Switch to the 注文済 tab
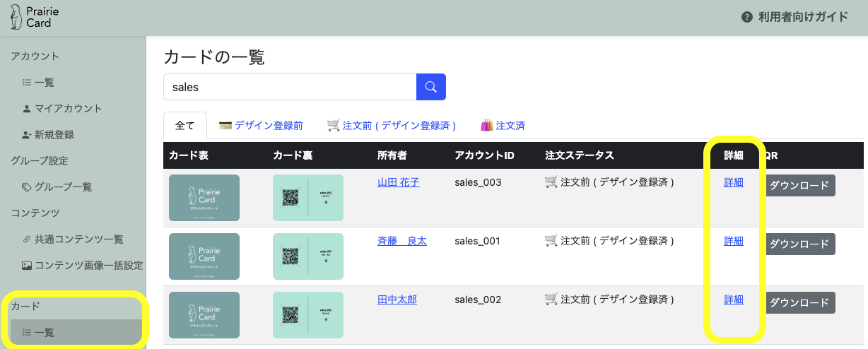This screenshot has height=349, width=868. pyautogui.click(x=503, y=125)
